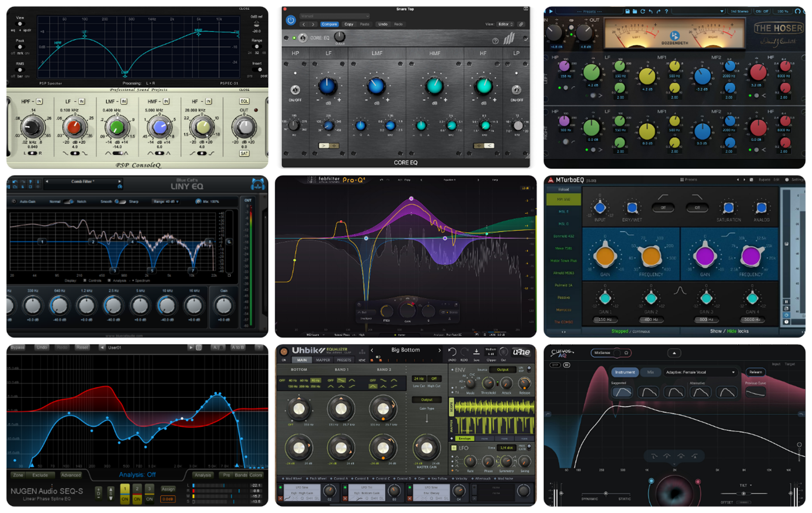Click the headphone icon next to MixSense
Viewport: 812px width, 513px height.
point(626,353)
